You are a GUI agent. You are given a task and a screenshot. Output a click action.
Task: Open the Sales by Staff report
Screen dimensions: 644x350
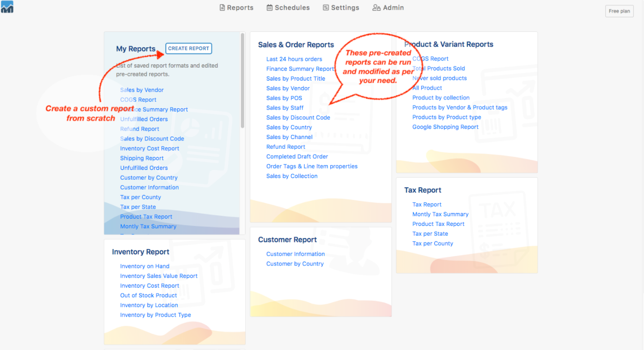(x=285, y=108)
